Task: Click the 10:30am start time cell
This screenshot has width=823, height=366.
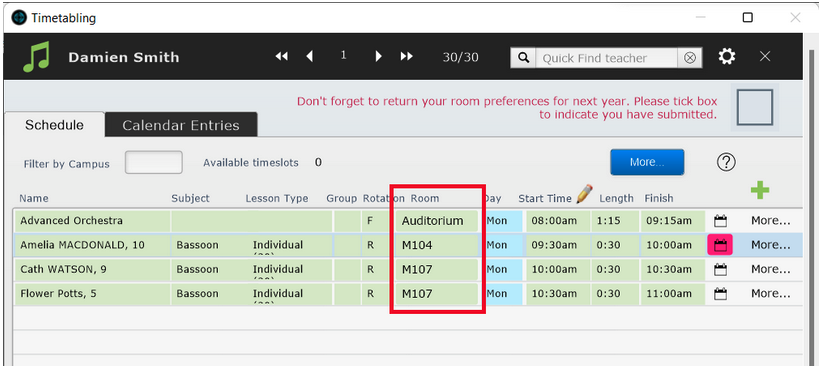Action: click(558, 294)
